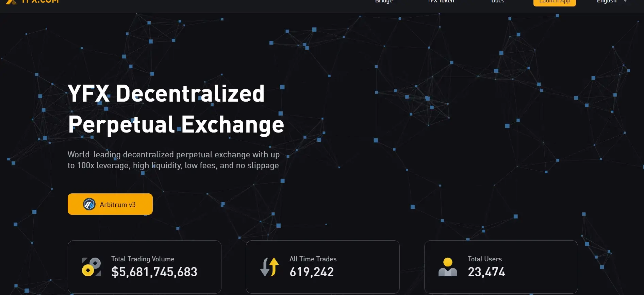Click the YFX.COM logo icon
This screenshot has height=295, width=644.
[12, 2]
